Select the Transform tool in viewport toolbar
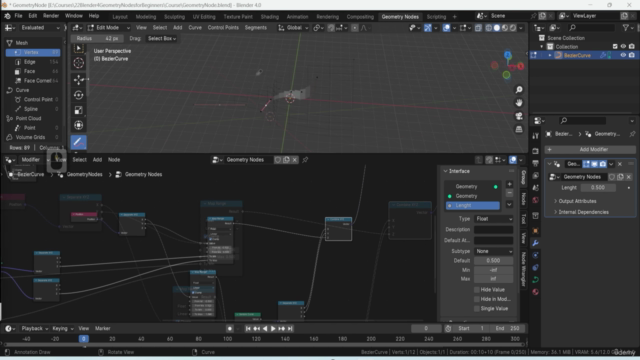The width and height of the screenshot is (640, 360). [79, 125]
